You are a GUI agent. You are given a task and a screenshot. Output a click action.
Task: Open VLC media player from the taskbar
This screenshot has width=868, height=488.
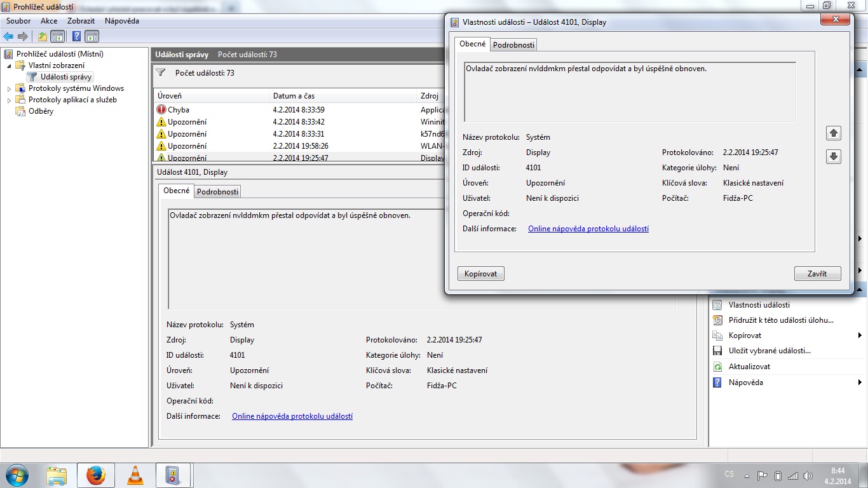coord(135,475)
